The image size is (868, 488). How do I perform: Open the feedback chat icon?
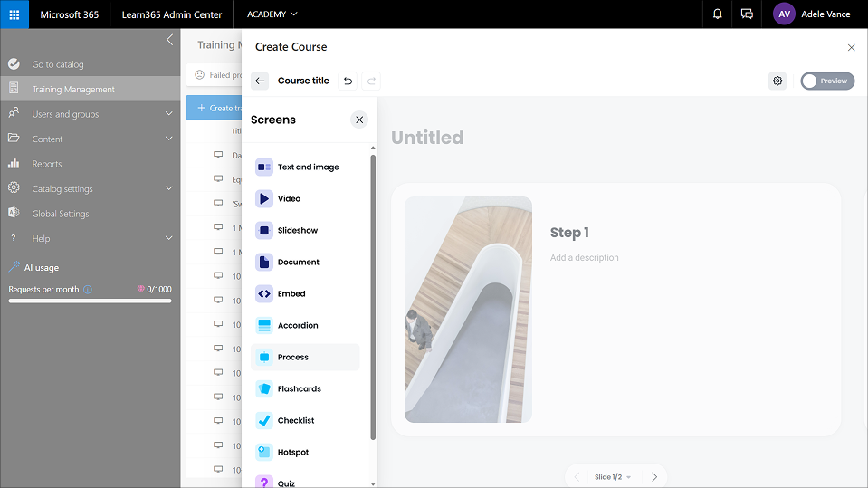747,14
